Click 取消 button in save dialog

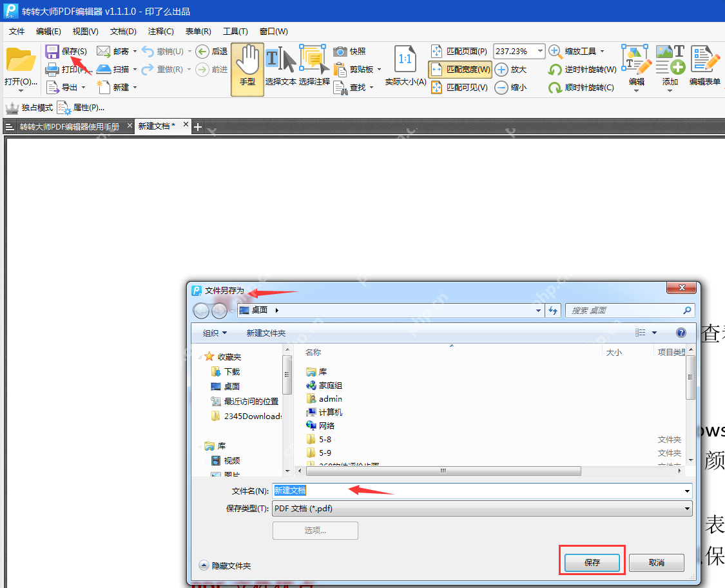tap(657, 563)
